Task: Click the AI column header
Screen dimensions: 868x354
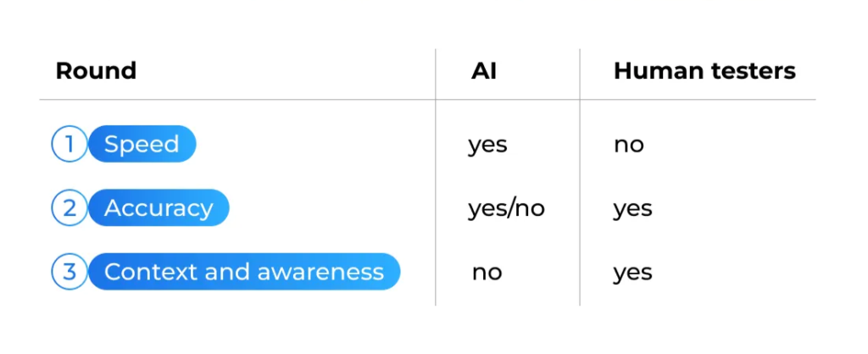Action: coord(484,71)
